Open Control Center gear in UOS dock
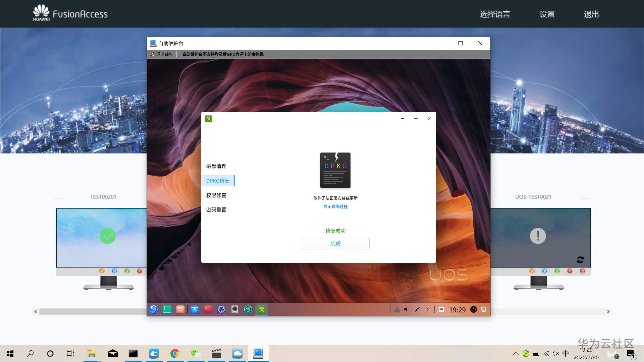The height and width of the screenshot is (362, 644). (221, 309)
